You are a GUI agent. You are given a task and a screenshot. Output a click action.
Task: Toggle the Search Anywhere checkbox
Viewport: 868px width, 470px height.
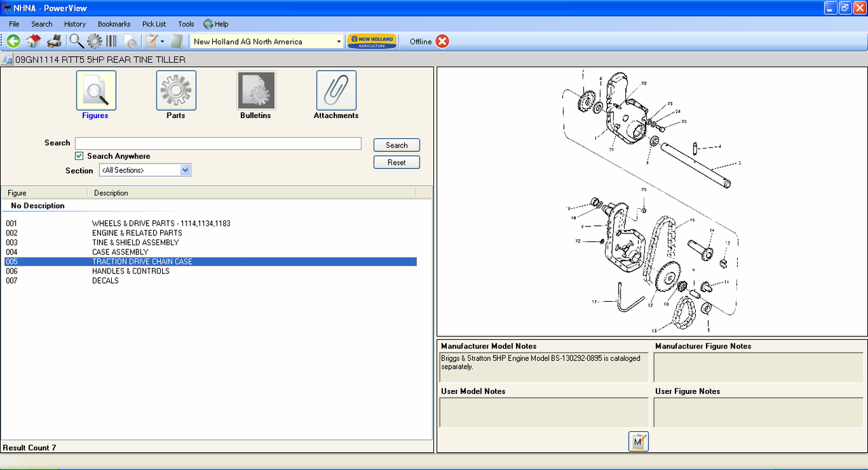(79, 156)
